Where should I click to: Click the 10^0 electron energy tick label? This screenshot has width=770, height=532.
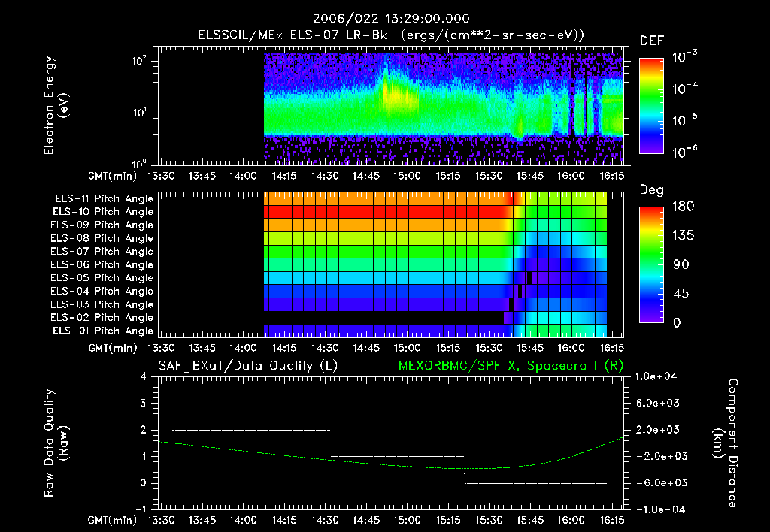pyautogui.click(x=139, y=163)
